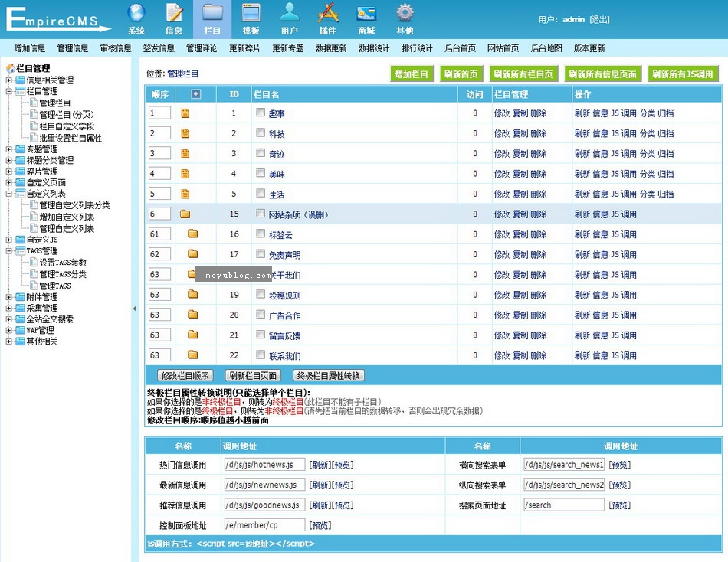
Task: Expand the 信息相关管理 tree node
Action: (9, 80)
